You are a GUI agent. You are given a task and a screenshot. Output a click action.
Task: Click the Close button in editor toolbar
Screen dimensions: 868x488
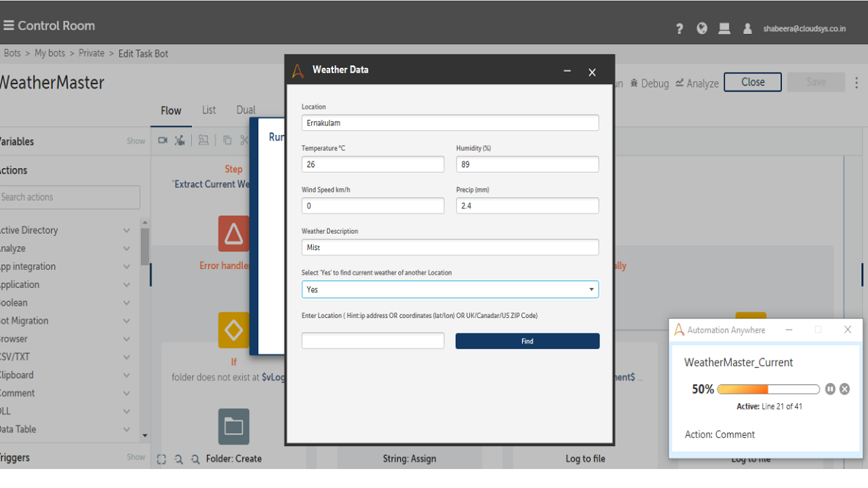coord(752,82)
